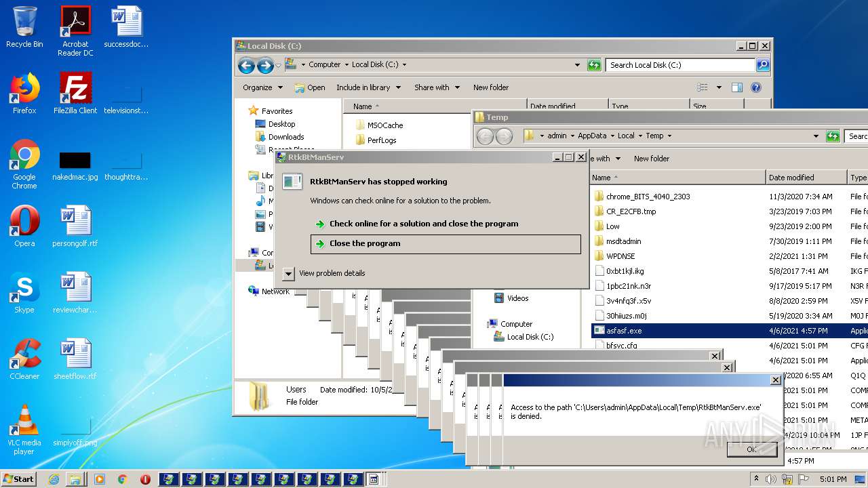868x488 pixels.
Task: Launch Skype from the desktop
Action: tap(24, 293)
